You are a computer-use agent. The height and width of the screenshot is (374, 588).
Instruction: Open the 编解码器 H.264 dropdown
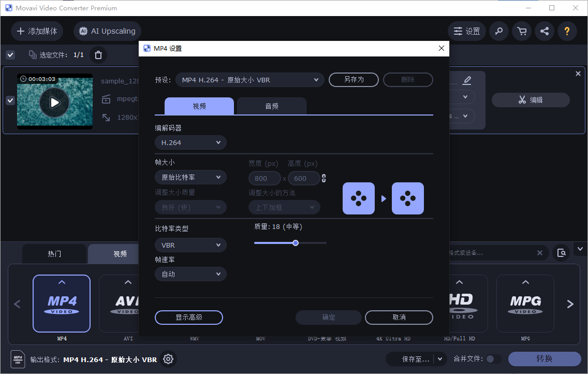point(190,142)
